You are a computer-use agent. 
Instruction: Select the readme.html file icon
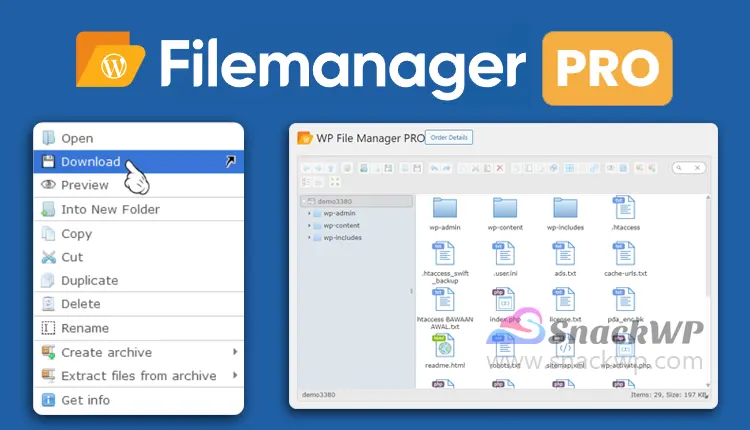pos(444,346)
